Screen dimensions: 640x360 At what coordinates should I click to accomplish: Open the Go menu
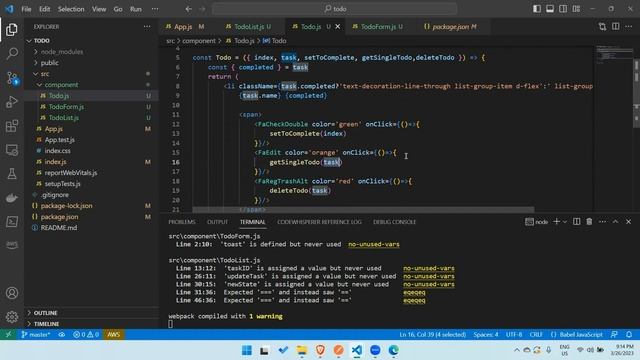pyautogui.click(x=118, y=9)
